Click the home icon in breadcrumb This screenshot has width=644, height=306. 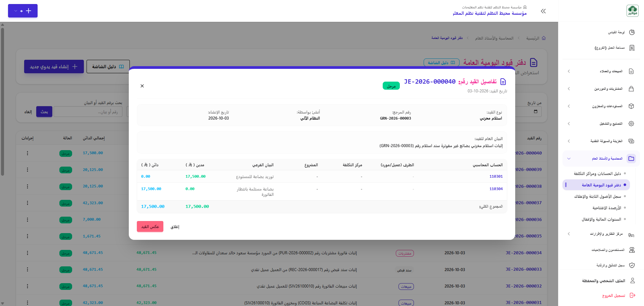[x=544, y=38]
